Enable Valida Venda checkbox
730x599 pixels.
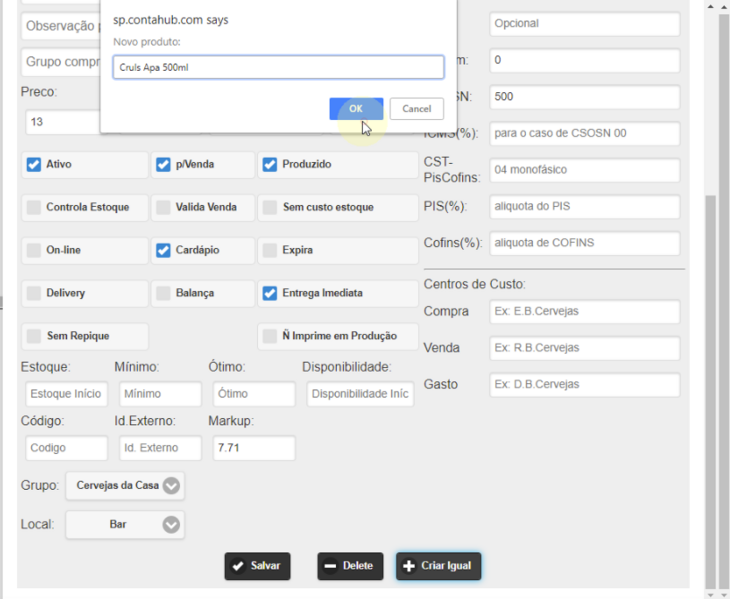pyautogui.click(x=163, y=207)
